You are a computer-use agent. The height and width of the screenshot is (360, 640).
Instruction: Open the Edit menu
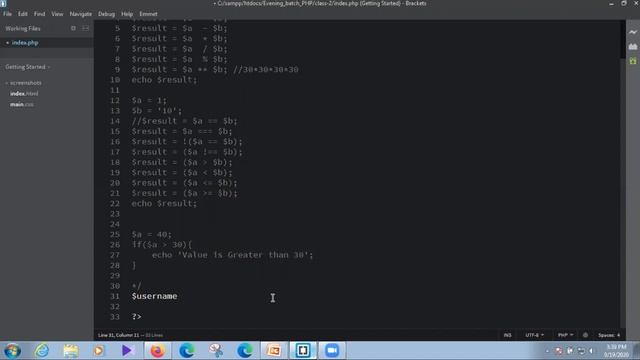pyautogui.click(x=23, y=14)
